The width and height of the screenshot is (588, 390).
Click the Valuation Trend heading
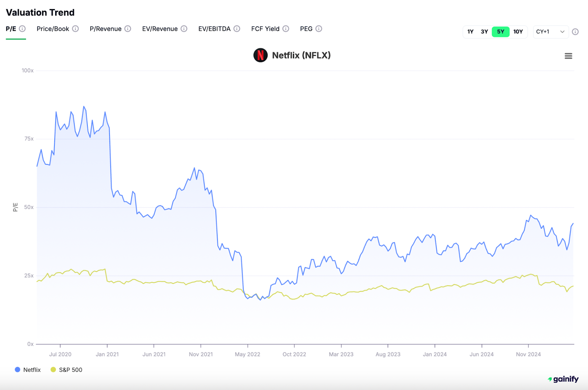click(40, 12)
